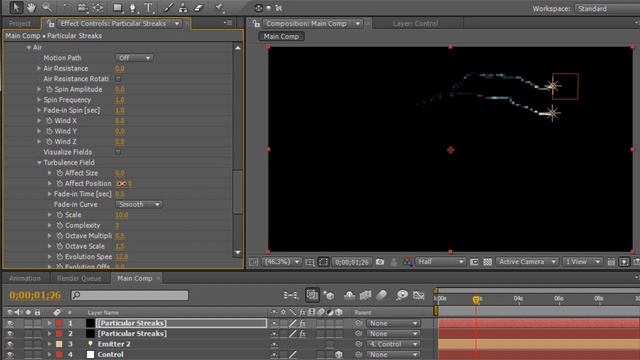Click the Control layer white color swatch
This screenshot has height=360, width=640.
coord(91,355)
